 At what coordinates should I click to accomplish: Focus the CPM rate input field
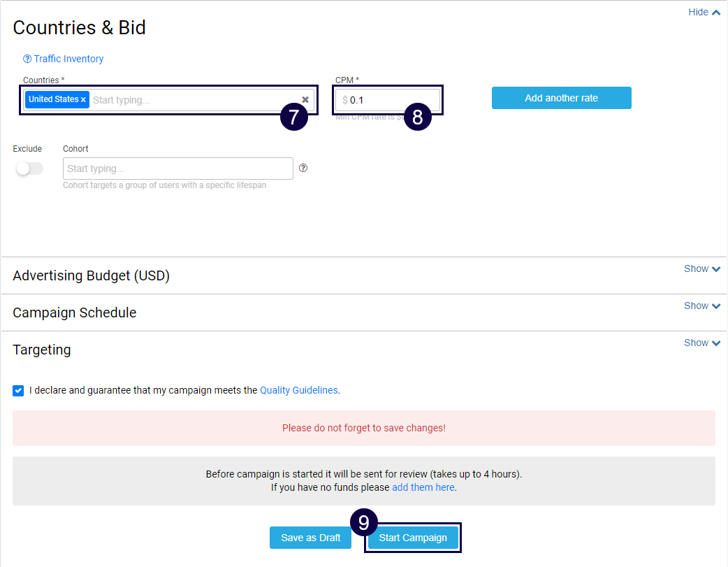coord(391,100)
